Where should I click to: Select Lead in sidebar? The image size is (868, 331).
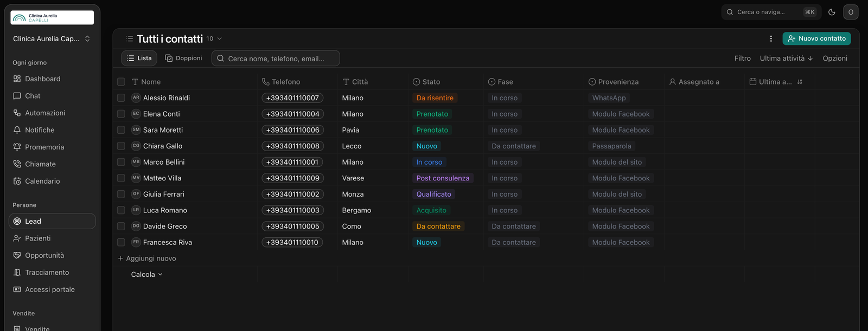point(52,221)
